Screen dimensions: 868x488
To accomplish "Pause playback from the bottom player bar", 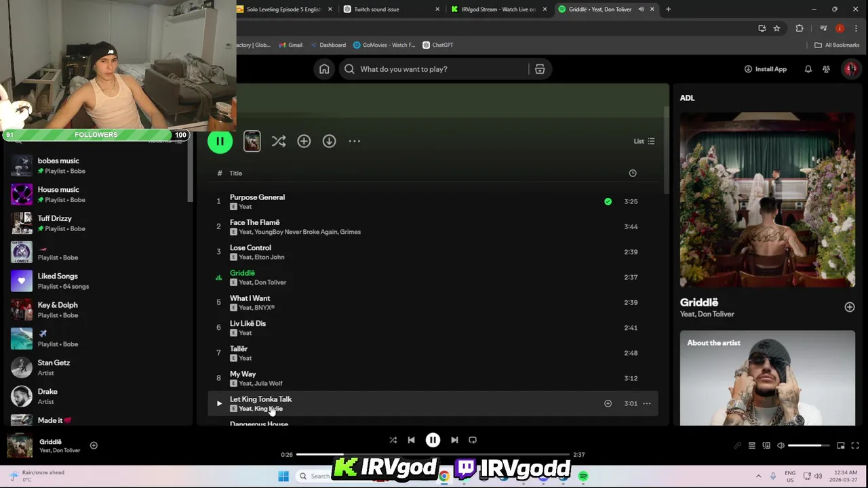I will [433, 440].
